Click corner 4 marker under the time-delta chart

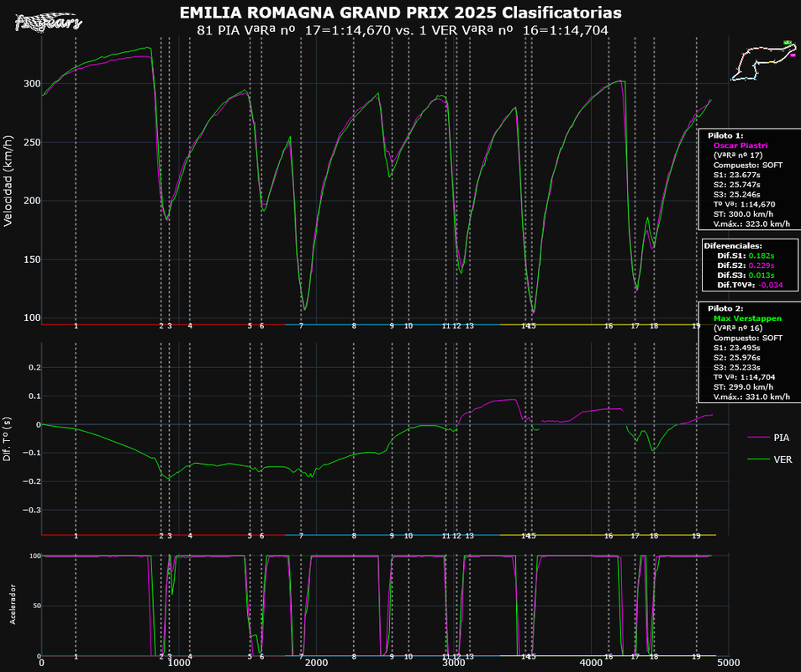[190, 536]
